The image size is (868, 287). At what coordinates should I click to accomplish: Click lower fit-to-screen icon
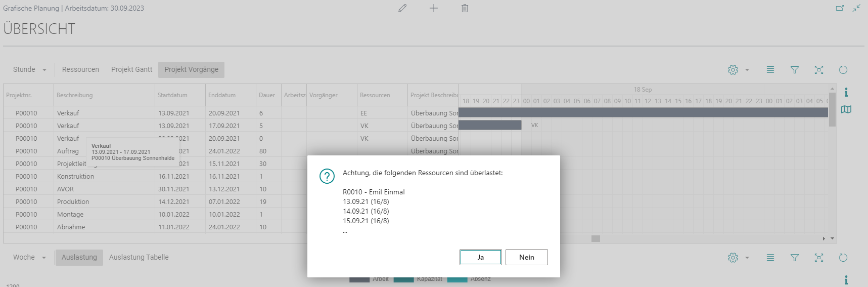point(819,258)
